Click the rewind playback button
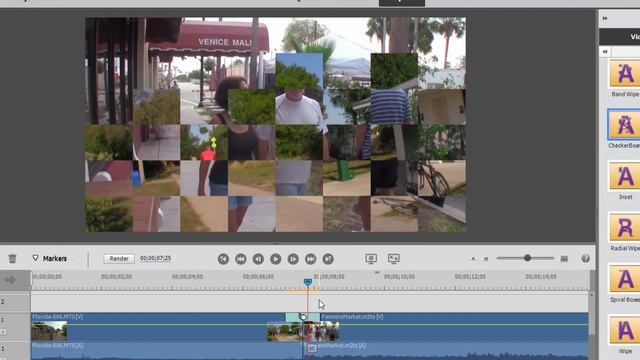Image resolution: width=640 pixels, height=360 pixels. coord(241,259)
